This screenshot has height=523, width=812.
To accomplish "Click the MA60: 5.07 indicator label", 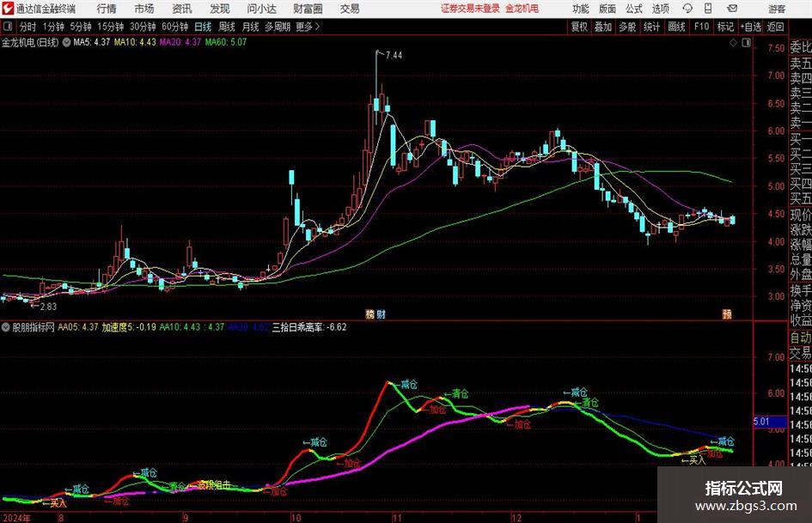I will (x=226, y=42).
